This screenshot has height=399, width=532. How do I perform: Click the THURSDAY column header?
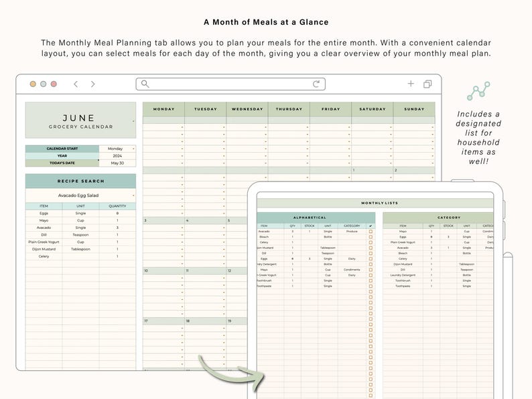click(289, 109)
